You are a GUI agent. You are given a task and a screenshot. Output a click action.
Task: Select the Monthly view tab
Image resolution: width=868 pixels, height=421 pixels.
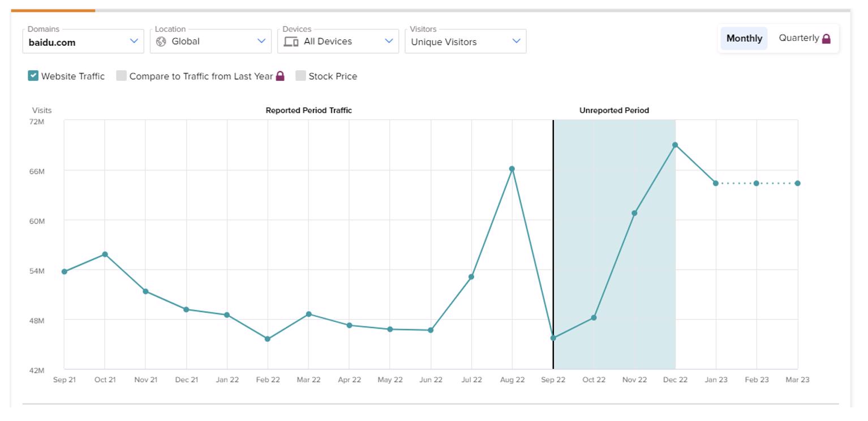click(x=744, y=38)
